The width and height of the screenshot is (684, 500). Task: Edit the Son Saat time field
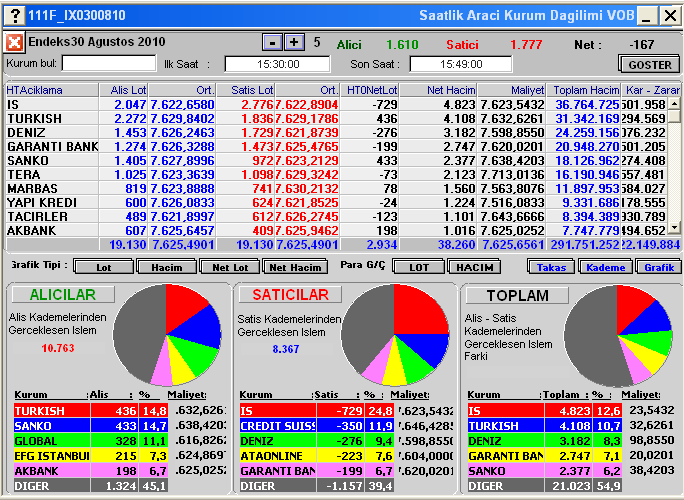pos(461,64)
